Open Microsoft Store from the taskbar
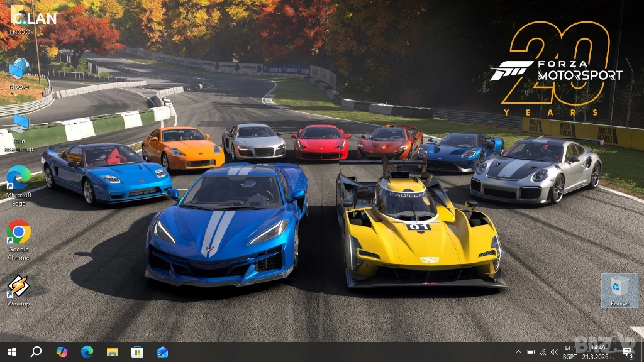 coord(137,352)
